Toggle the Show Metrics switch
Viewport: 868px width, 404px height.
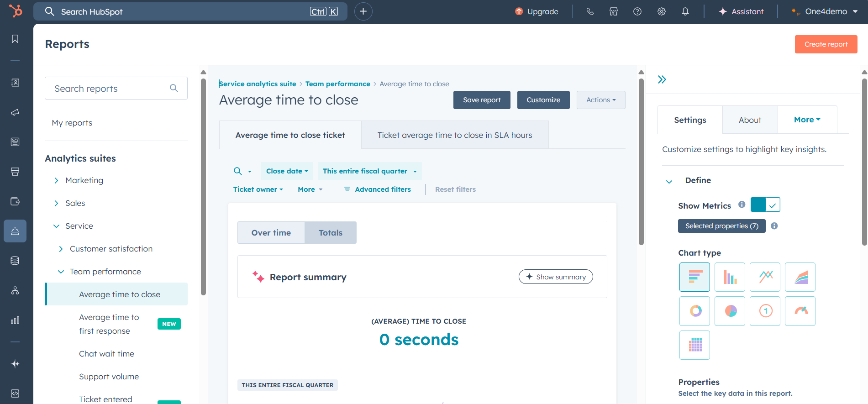click(x=765, y=205)
